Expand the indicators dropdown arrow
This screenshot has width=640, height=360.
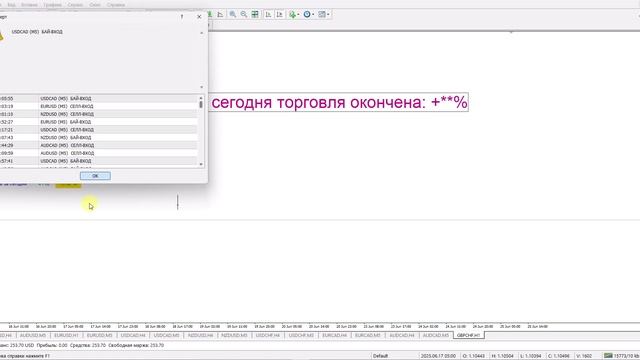298,15
